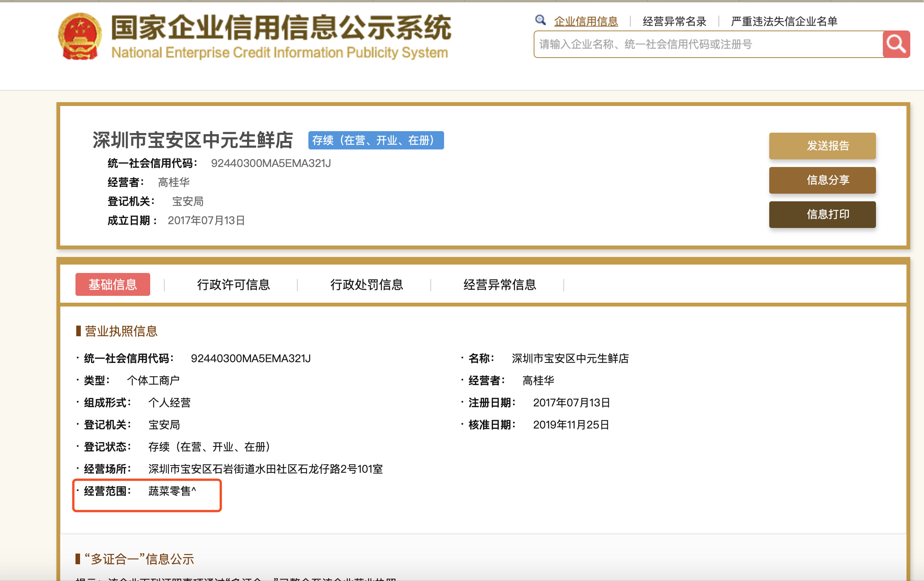Click the 营业执照信息 section heading

click(x=120, y=331)
